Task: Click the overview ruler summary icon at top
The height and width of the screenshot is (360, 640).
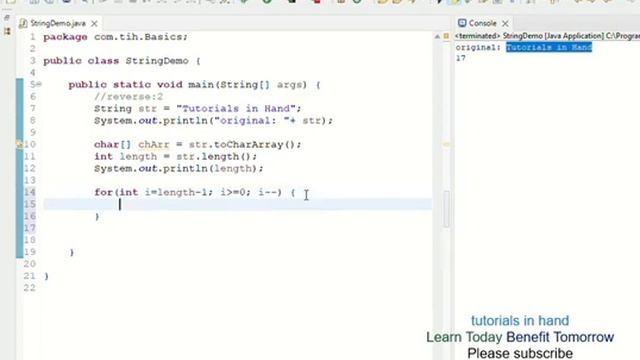Action: (446, 36)
